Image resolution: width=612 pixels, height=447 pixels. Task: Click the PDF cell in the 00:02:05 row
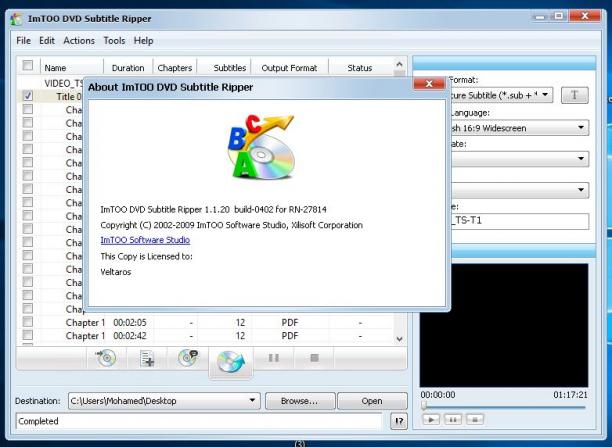(x=290, y=322)
